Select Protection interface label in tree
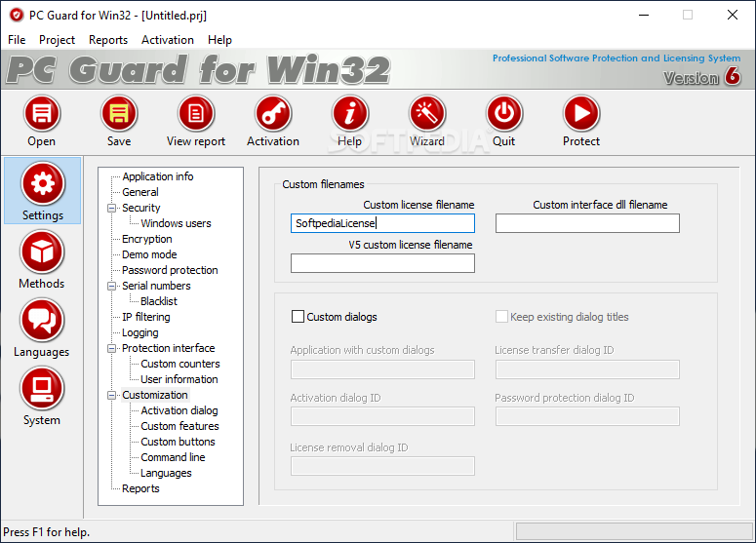Screen dimensions: 756x543 click(x=168, y=348)
